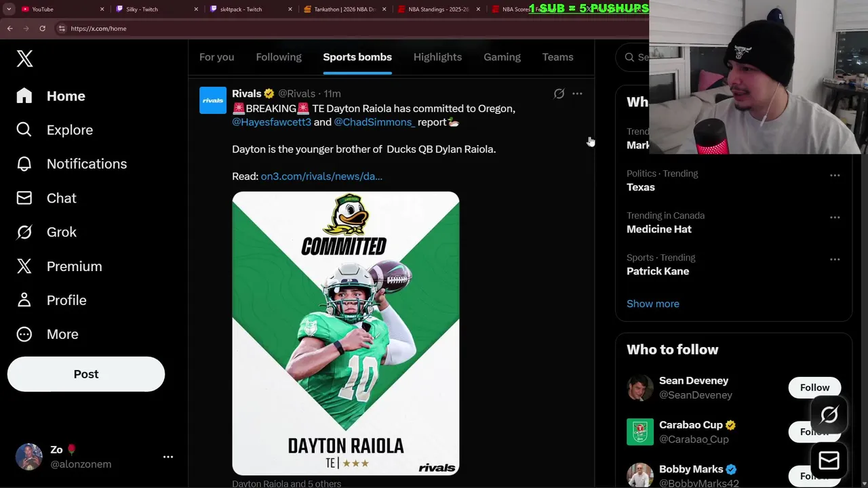
Task: Open Dayton Raiola committed image
Action: (x=346, y=333)
